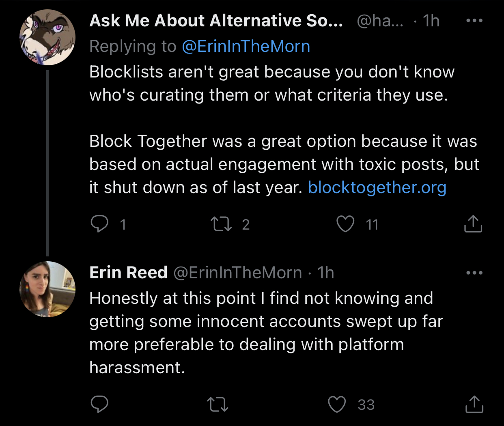Open Erin Reed's reply text

260,333
